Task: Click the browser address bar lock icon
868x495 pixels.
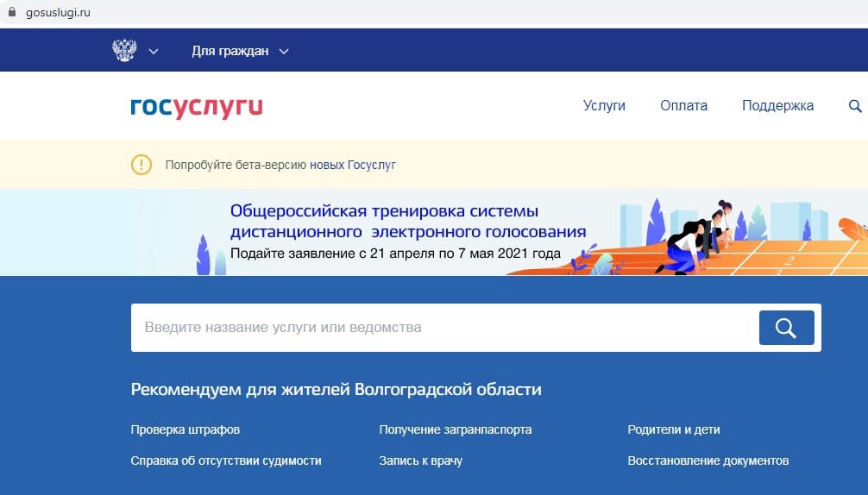Action: click(11, 11)
